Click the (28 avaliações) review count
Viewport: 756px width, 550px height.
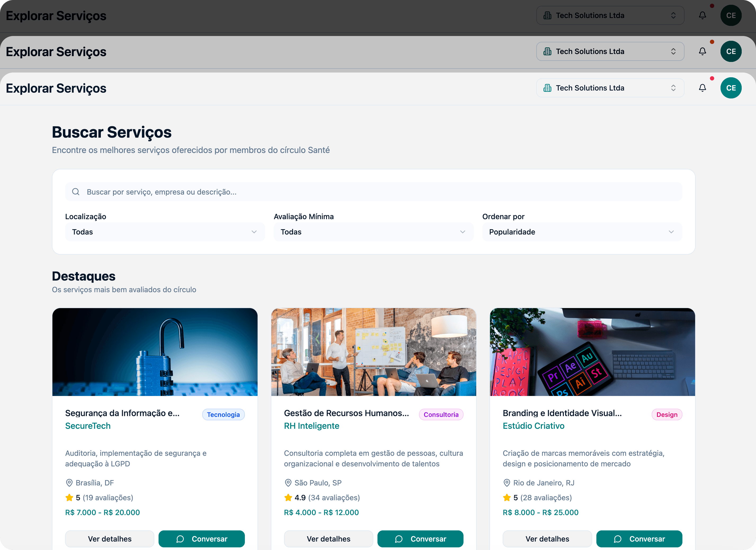[x=546, y=497]
